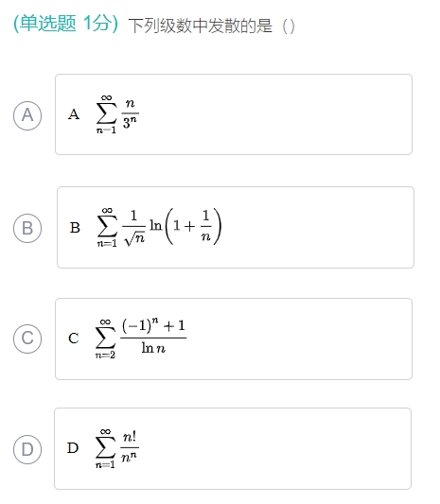
Task: Click the 1/√n fraction in option B
Action: [133, 227]
